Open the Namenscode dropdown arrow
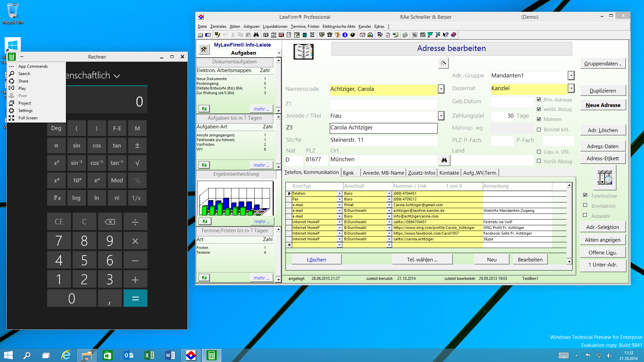644x362 pixels. tap(441, 89)
